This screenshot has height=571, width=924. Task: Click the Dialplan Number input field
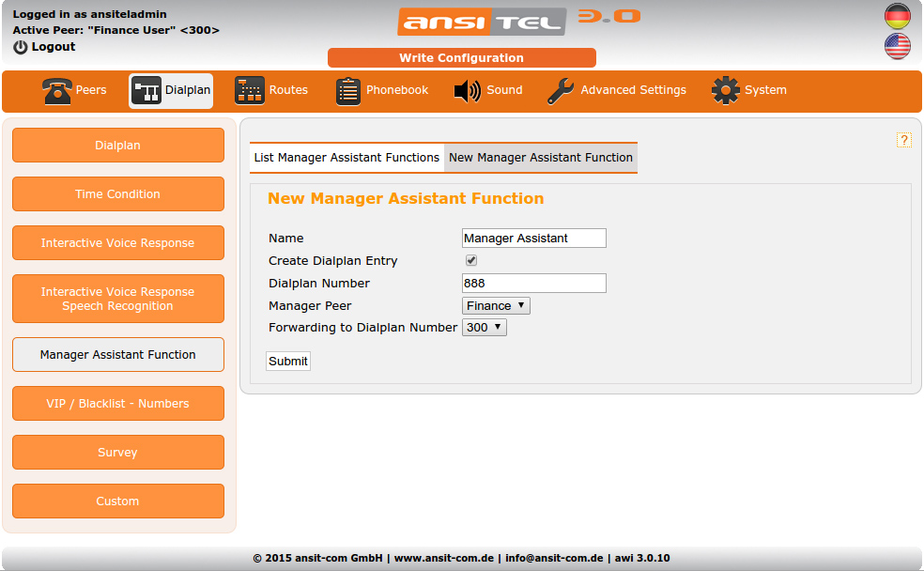(x=533, y=283)
